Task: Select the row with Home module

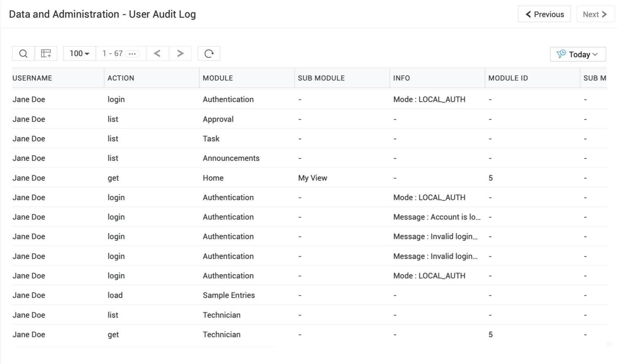Action: [213, 178]
